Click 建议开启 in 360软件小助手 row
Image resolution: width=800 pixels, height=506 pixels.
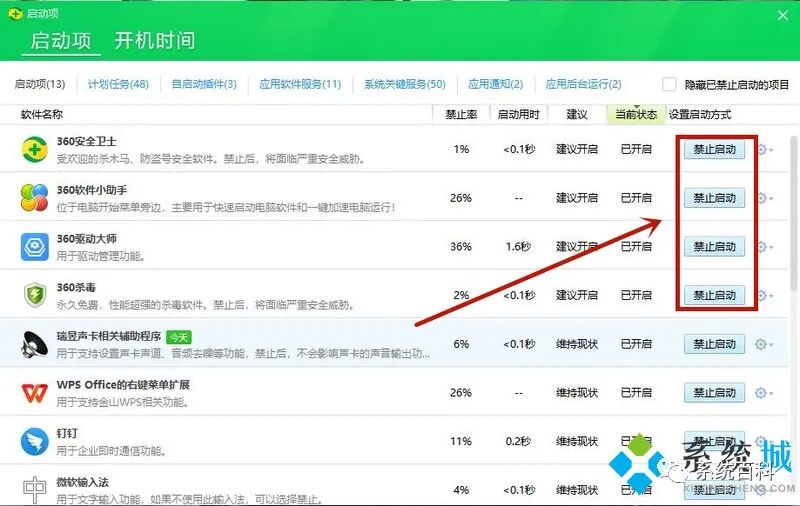click(x=577, y=198)
